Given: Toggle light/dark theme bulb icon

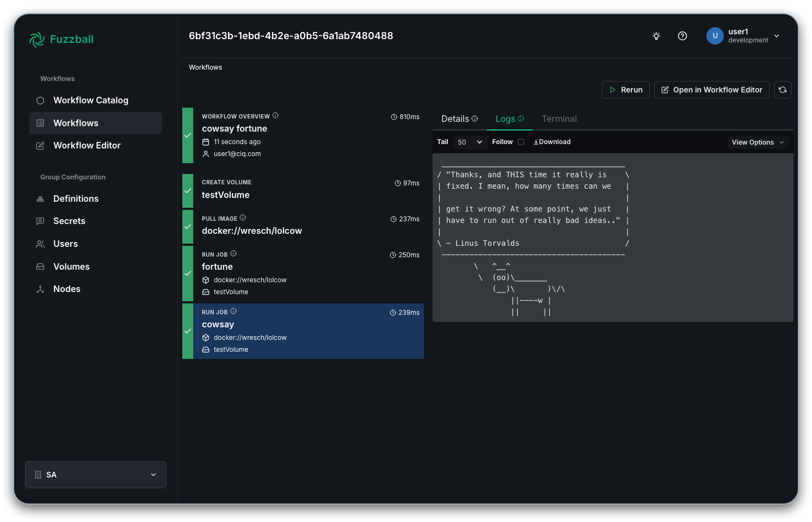Looking at the screenshot, I should coord(656,36).
